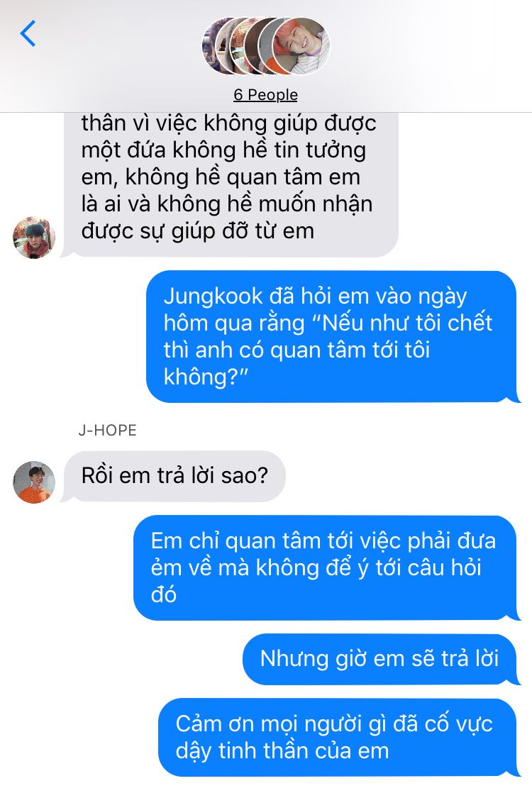The height and width of the screenshot is (798, 532).
Task: Tap the brick-patterned avatar in the group cluster
Action: [237, 46]
